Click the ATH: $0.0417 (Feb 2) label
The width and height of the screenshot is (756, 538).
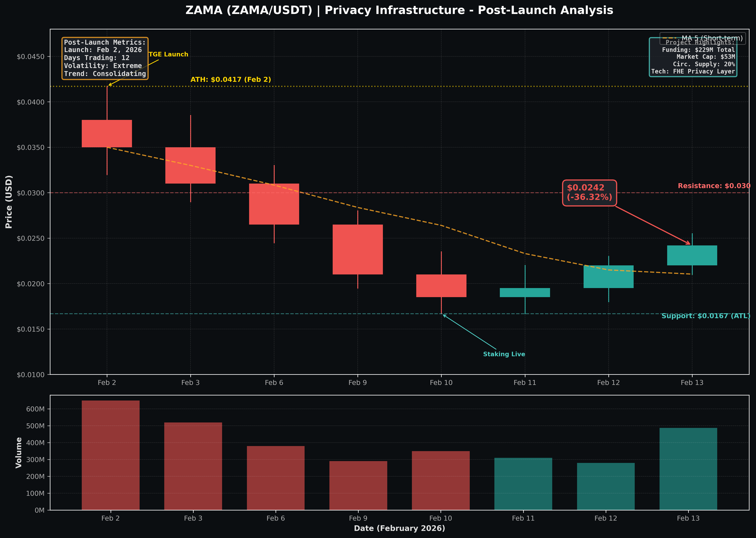(230, 79)
